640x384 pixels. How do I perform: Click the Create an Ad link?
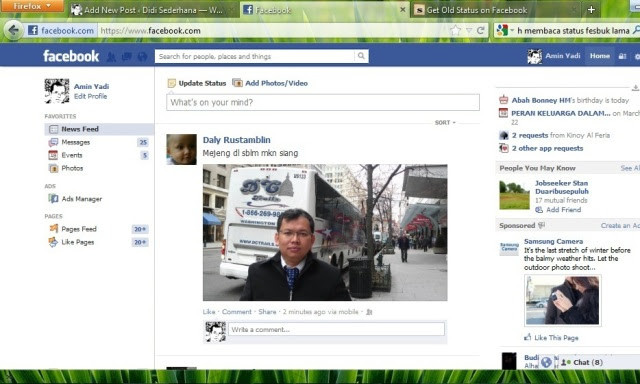[x=620, y=226]
